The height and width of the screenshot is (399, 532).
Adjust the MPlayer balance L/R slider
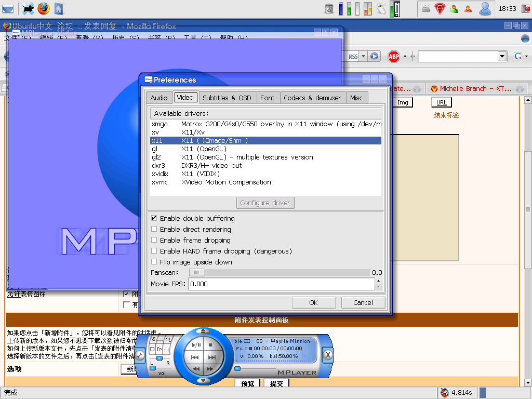click(x=159, y=358)
